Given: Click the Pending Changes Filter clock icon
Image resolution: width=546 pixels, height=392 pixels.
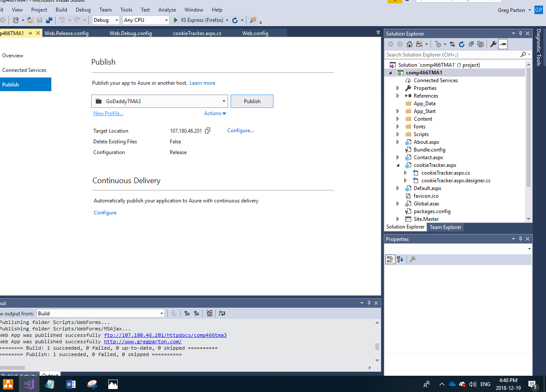Looking at the screenshot, I should (438, 44).
